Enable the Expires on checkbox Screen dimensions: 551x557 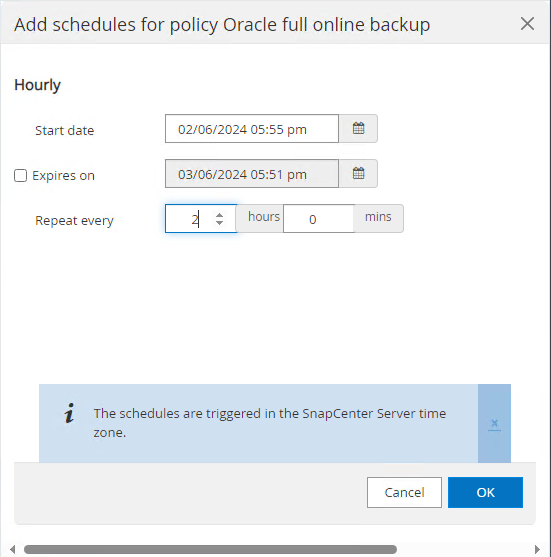[20, 175]
